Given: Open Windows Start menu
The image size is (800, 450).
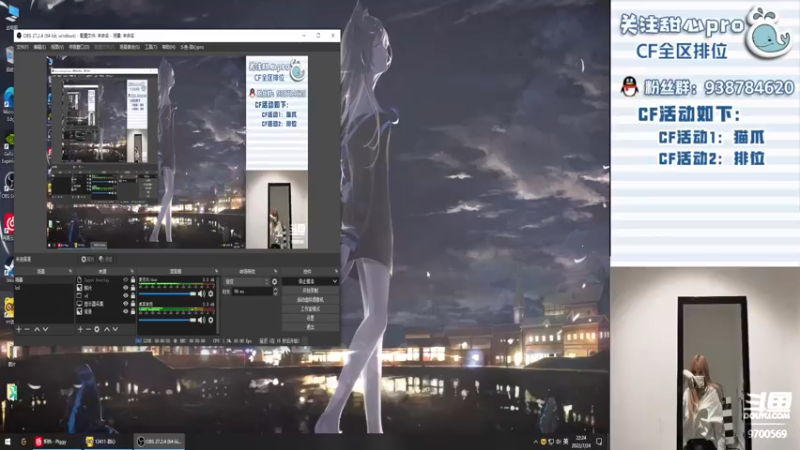Looking at the screenshot, I should point(7,441).
